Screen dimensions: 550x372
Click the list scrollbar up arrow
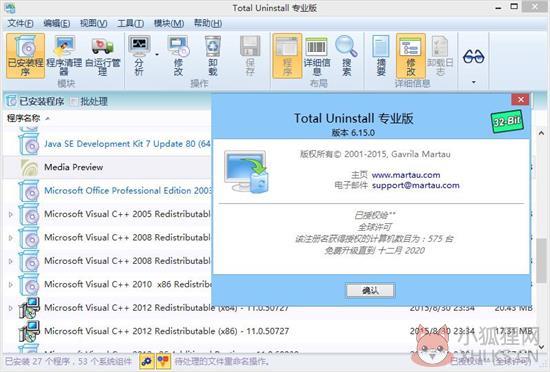tap(541, 133)
